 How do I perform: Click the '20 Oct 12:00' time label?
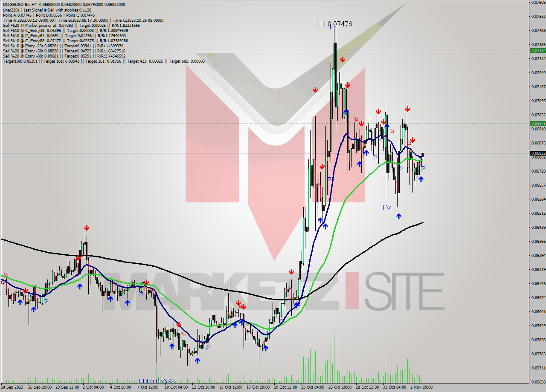285,387
